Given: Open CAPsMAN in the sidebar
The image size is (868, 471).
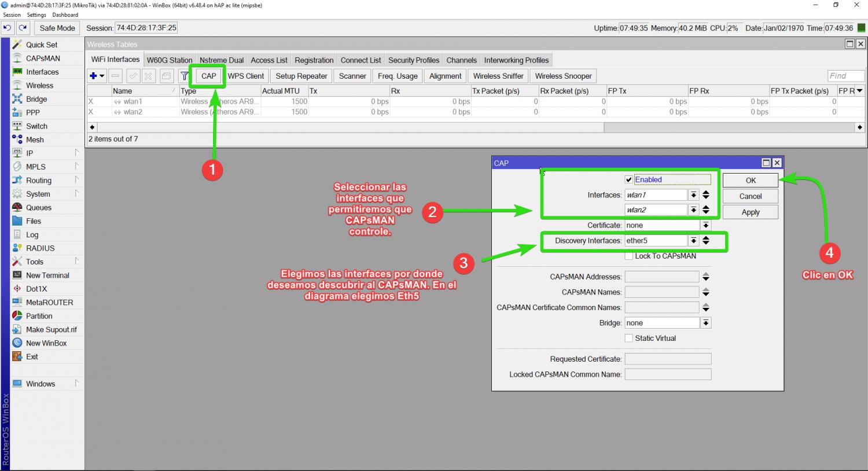Looking at the screenshot, I should (43, 58).
